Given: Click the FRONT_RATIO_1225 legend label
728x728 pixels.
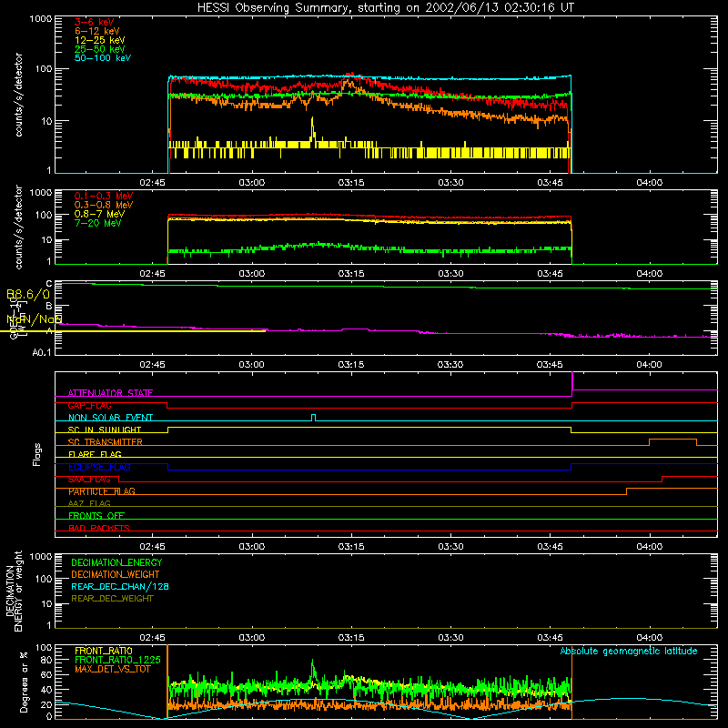Looking at the screenshot, I should tap(117, 660).
